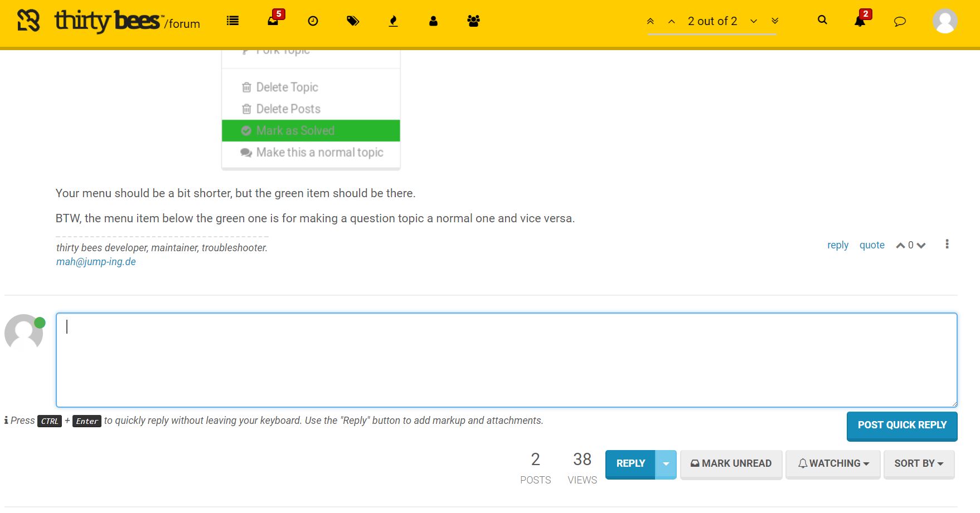Click the search magnifier icon
Viewport: 980px width, 513px height.
coord(822,20)
